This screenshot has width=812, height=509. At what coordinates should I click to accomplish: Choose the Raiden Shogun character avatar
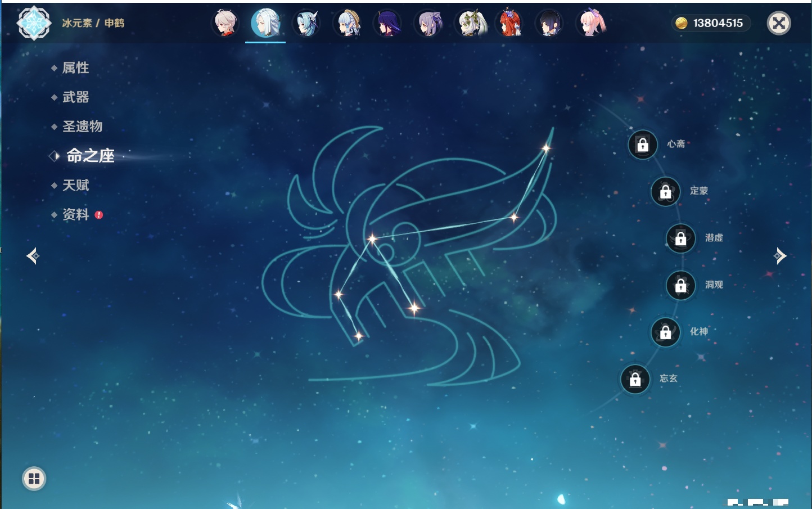point(388,24)
